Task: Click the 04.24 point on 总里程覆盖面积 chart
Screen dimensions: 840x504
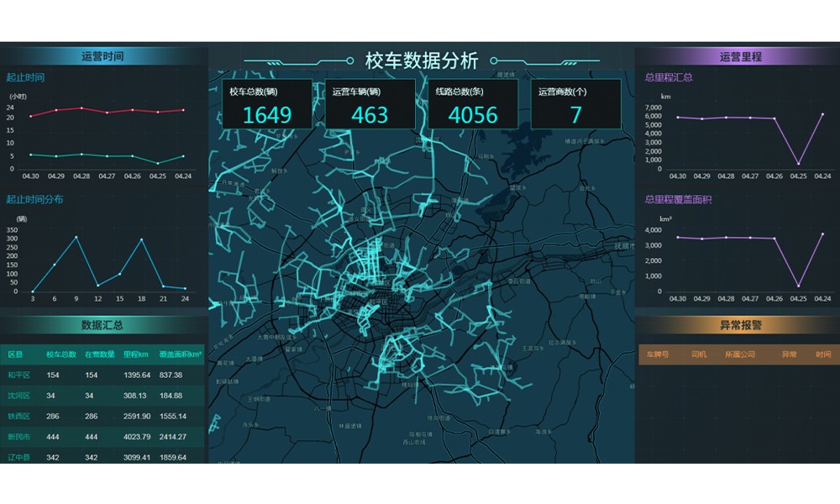Action: (x=822, y=234)
